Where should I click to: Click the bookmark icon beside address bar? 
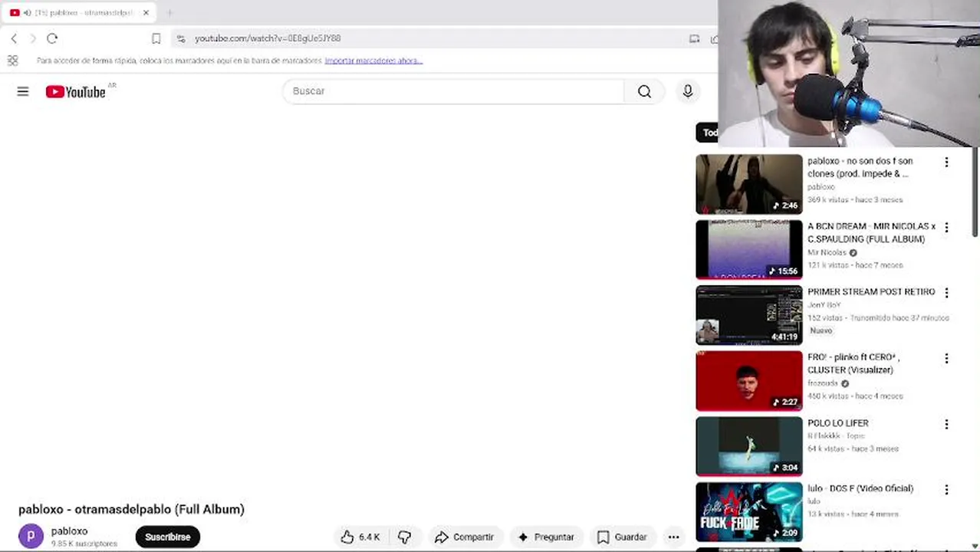[x=156, y=38]
